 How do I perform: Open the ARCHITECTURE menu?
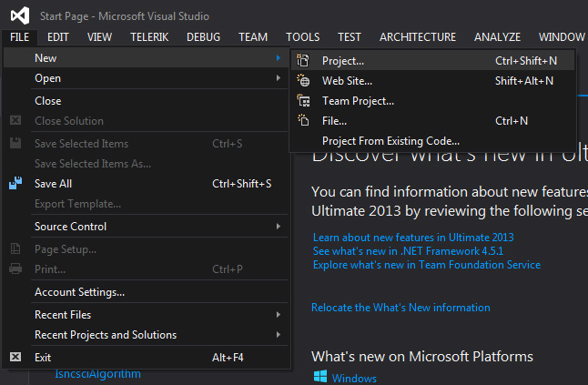coord(418,37)
